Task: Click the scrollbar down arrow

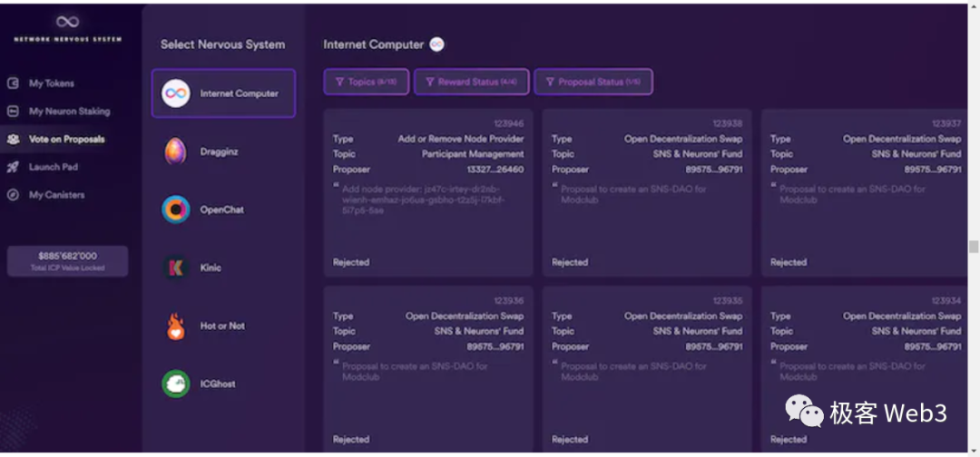Action: tap(973, 450)
